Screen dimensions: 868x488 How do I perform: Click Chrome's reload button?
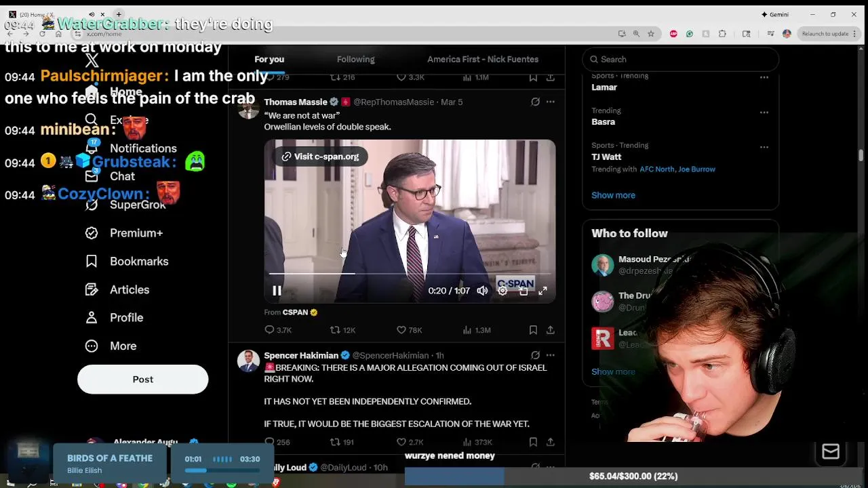pyautogui.click(x=43, y=34)
